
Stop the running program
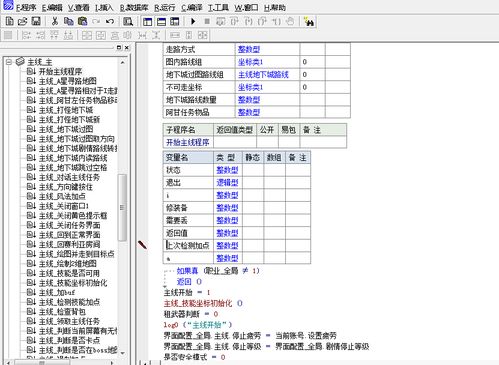tap(207, 22)
